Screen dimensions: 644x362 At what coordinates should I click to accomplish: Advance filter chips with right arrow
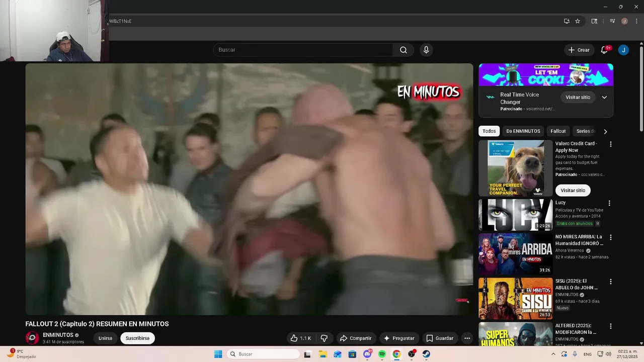[x=605, y=131]
